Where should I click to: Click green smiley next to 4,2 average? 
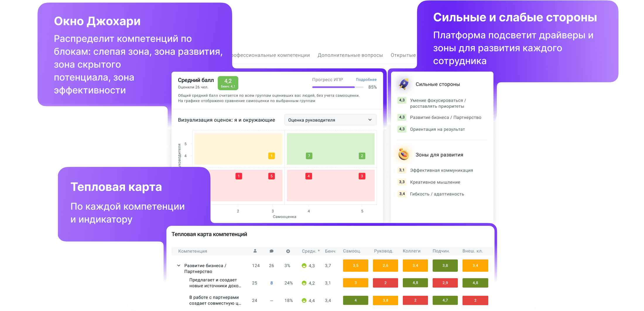click(304, 283)
